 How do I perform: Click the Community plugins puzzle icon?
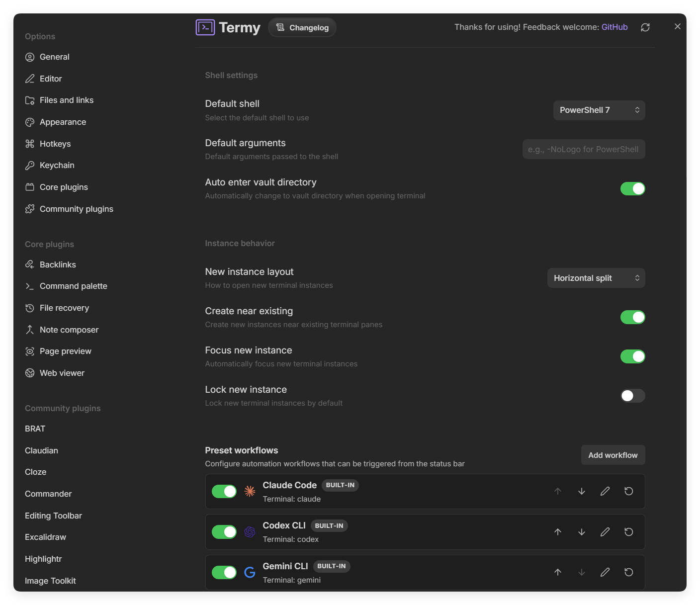30,209
